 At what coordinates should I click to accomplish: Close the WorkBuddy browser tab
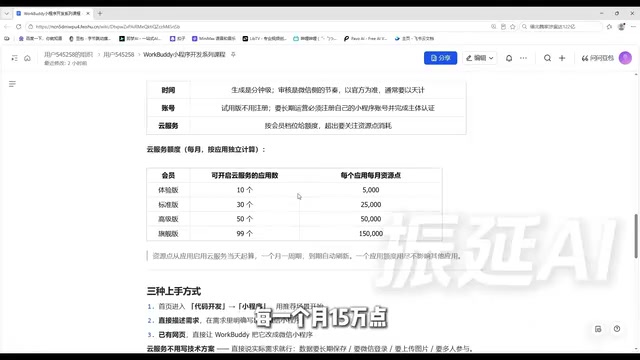tap(88, 13)
